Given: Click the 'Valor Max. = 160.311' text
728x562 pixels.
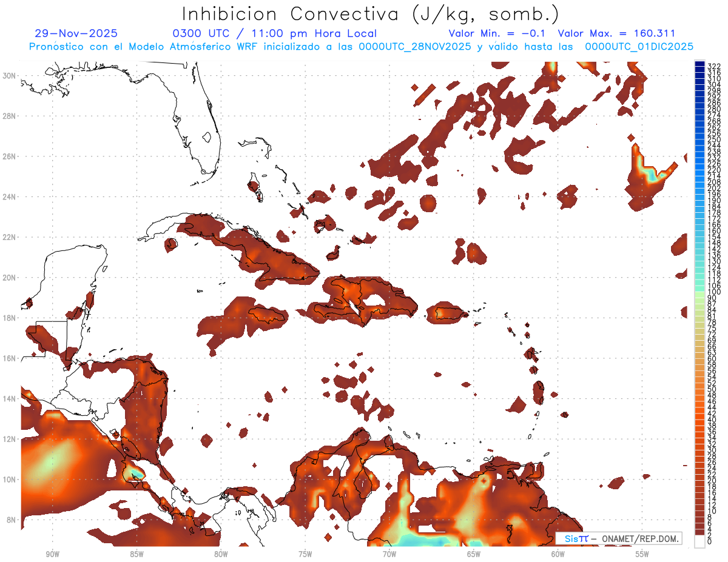Looking at the screenshot, I should click(616, 34).
